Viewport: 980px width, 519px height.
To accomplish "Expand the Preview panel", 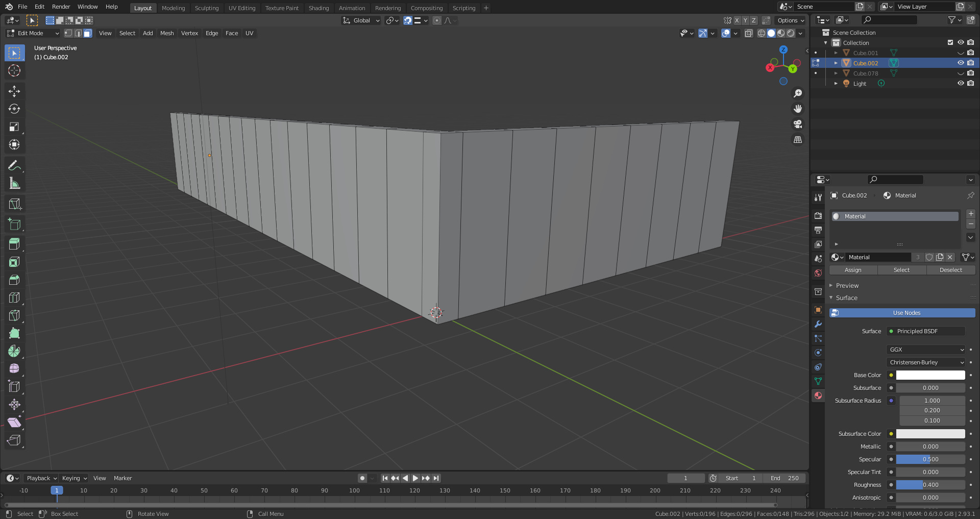I will point(847,286).
